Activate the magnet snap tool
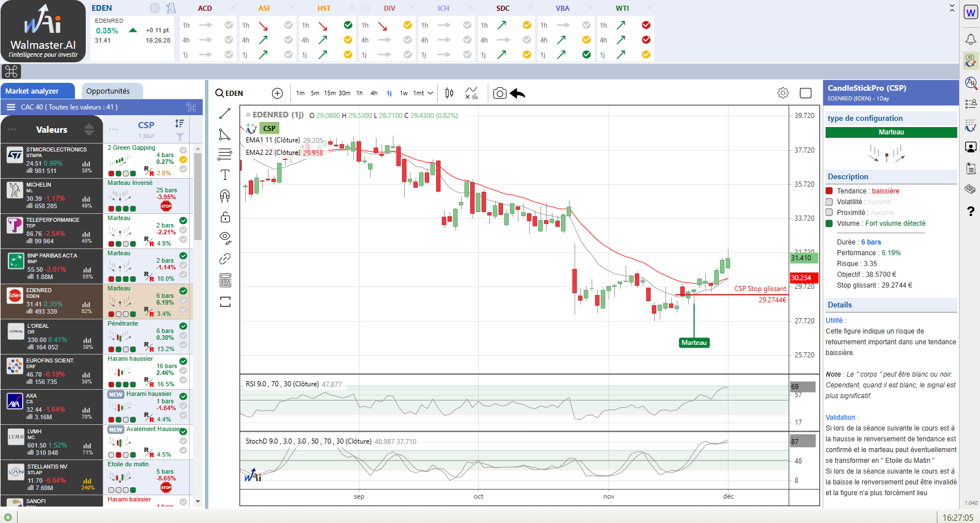This screenshot has height=523, width=980. point(225,196)
